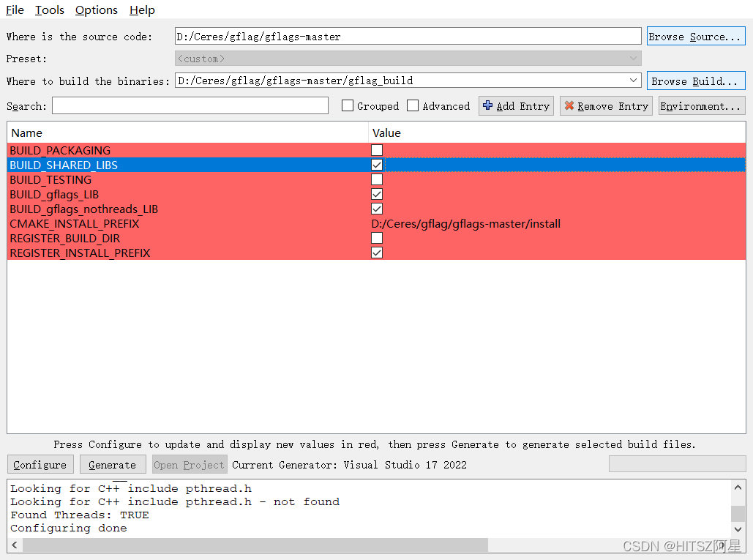Click the red X Remove Entry icon
This screenshot has height=560, width=753.
click(x=569, y=105)
